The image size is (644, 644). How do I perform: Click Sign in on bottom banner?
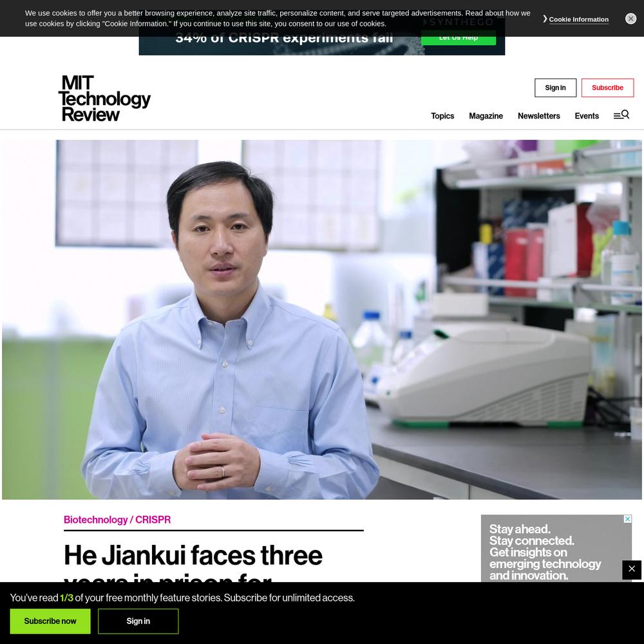point(138,621)
